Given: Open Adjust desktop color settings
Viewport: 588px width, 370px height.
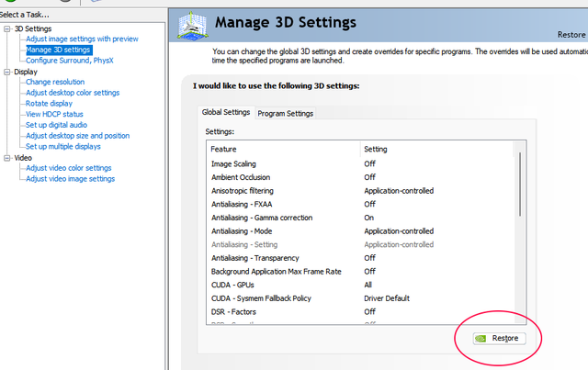Looking at the screenshot, I should click(73, 93).
